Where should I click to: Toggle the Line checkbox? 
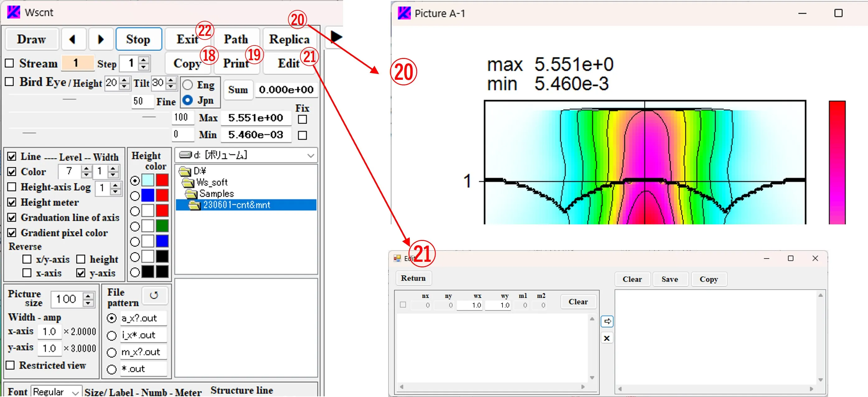pos(12,157)
